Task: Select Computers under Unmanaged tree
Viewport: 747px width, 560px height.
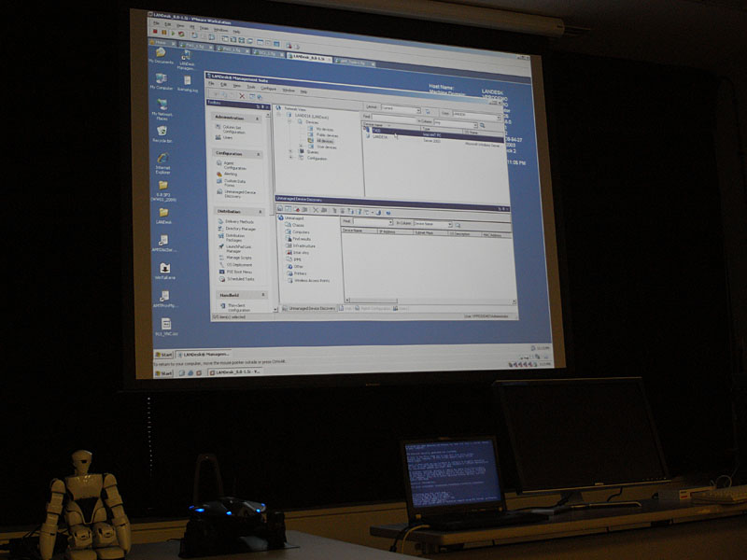Action: (297, 231)
